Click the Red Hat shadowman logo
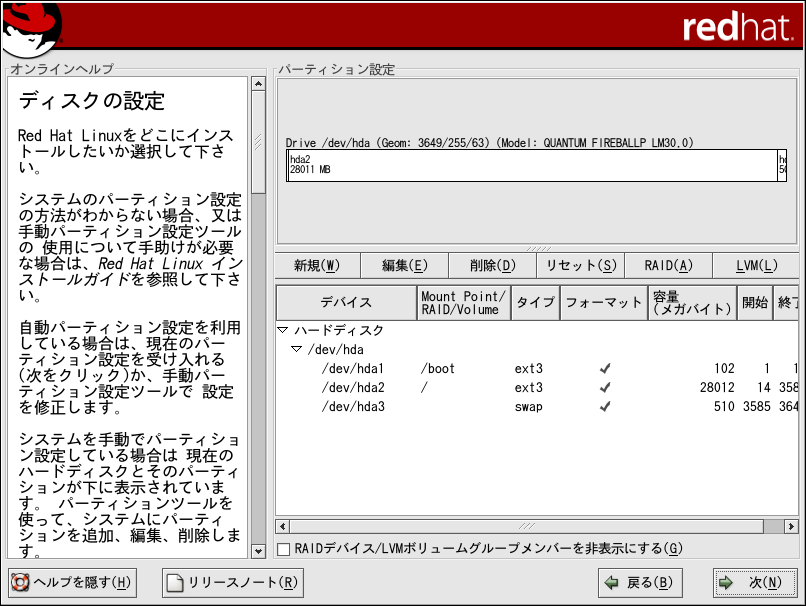Image resolution: width=806 pixels, height=606 pixels. click(30, 28)
